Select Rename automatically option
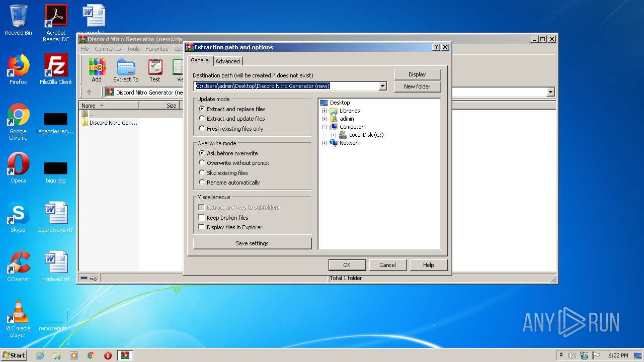The image size is (644, 362). 229,183
